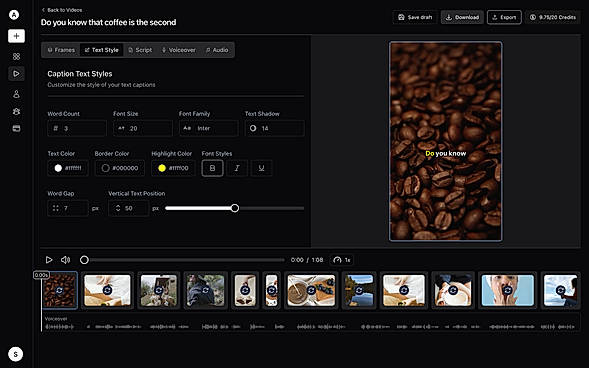This screenshot has width=589, height=368.
Task: Open the Font Family Inter dropdown
Action: tap(208, 128)
